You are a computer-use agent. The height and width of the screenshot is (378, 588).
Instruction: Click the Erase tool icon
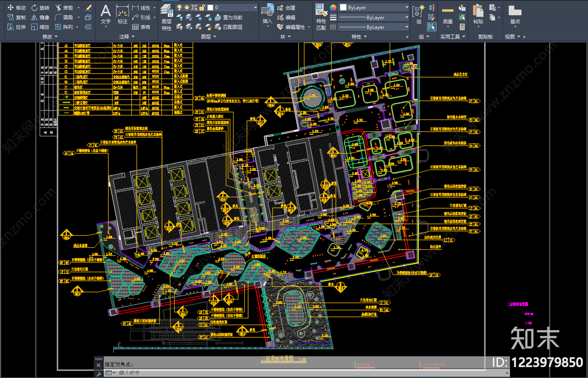pyautogui.click(x=89, y=8)
